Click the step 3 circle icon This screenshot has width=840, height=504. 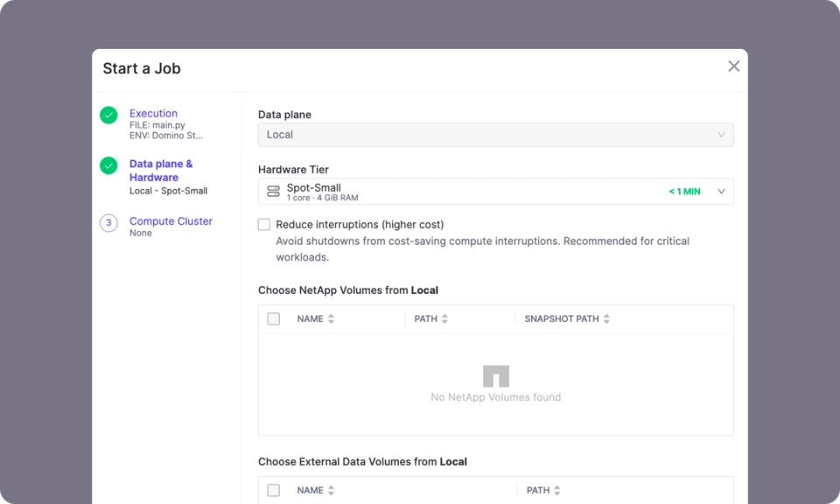(108, 223)
